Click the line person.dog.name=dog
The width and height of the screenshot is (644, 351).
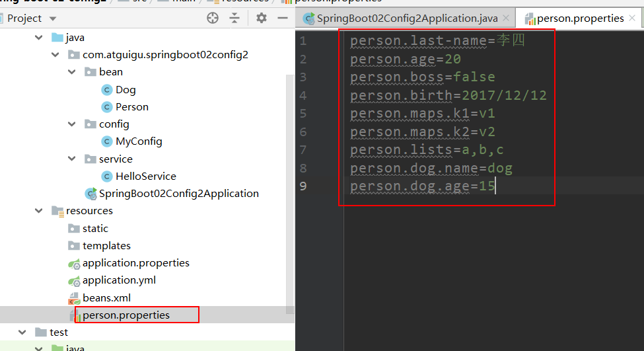point(431,168)
